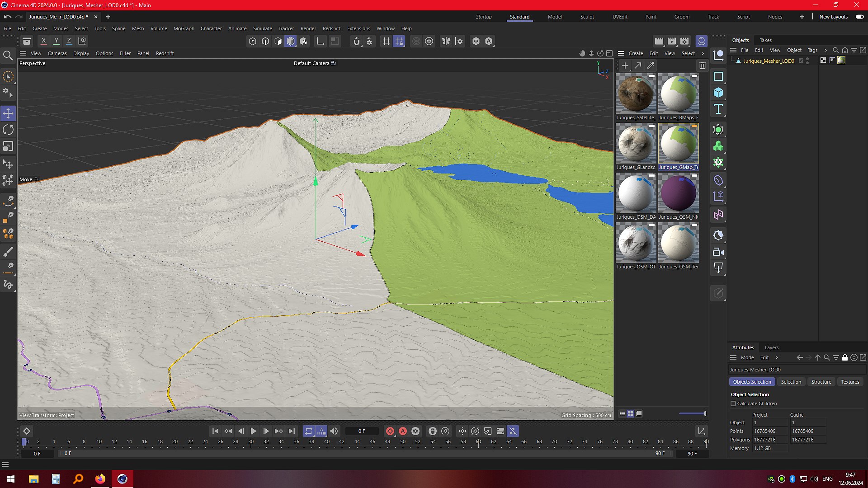Screen dimensions: 868x488
Task: Open the viewport hamburger menu
Action: [x=23, y=53]
